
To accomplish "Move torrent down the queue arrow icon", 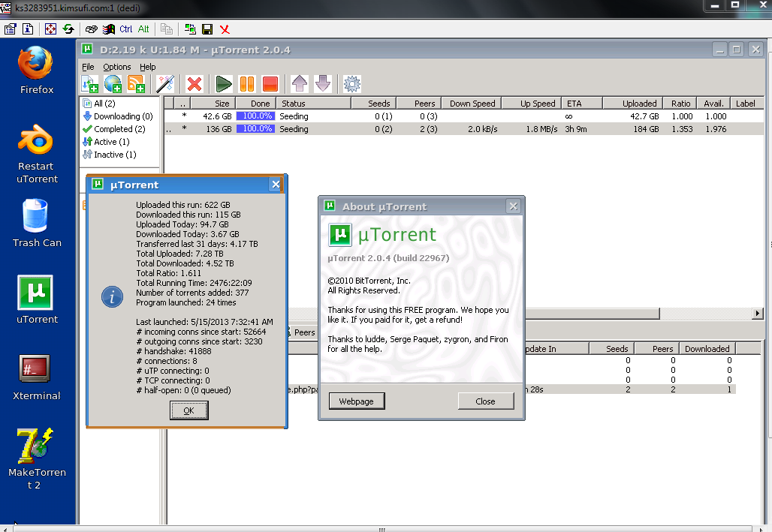I will coord(323,84).
